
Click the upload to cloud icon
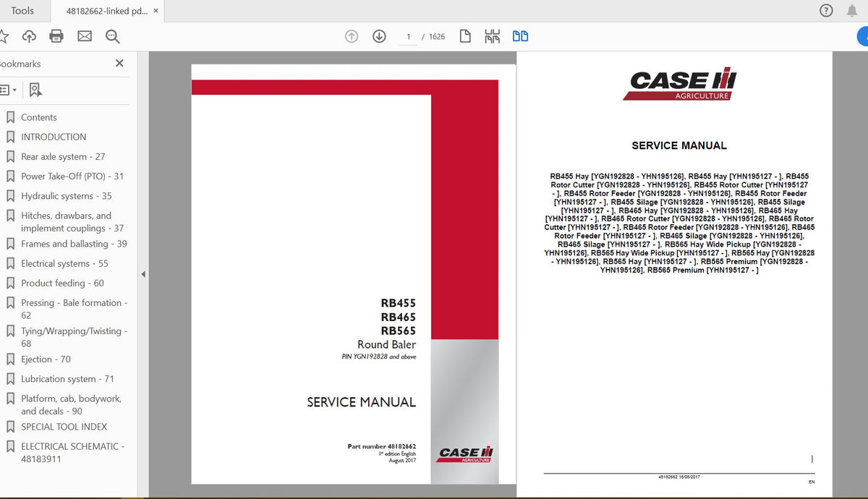29,36
